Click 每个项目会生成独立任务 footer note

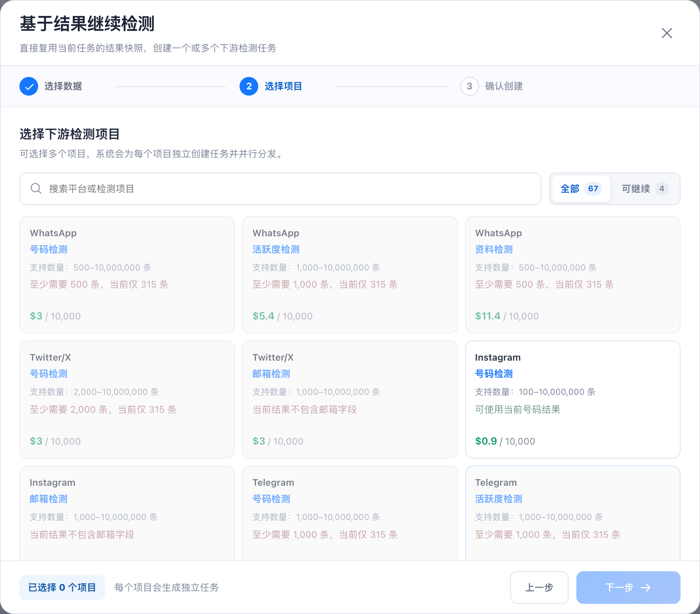click(167, 588)
